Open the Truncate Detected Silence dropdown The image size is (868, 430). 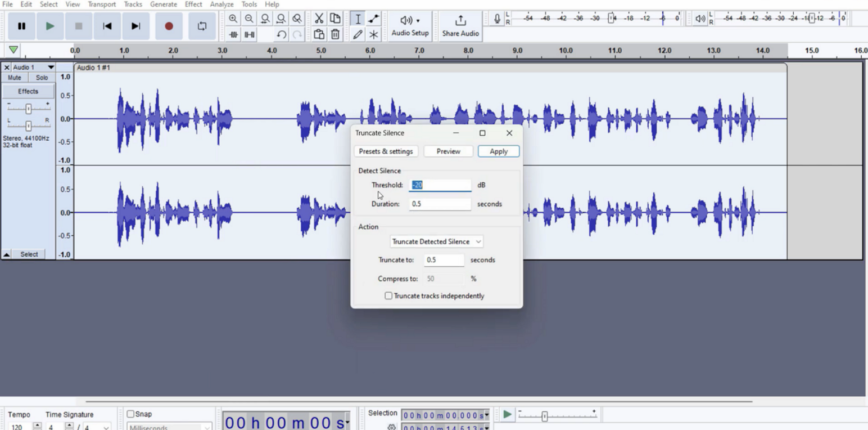pyautogui.click(x=437, y=241)
